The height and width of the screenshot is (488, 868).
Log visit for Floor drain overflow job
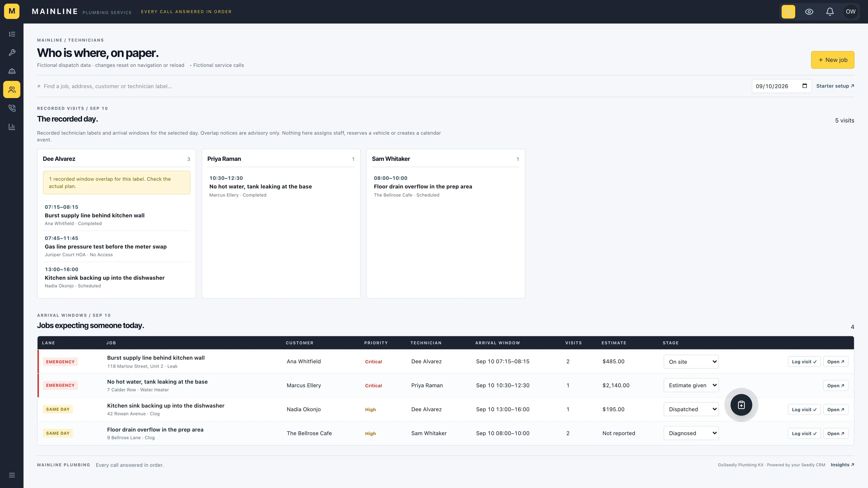(804, 434)
